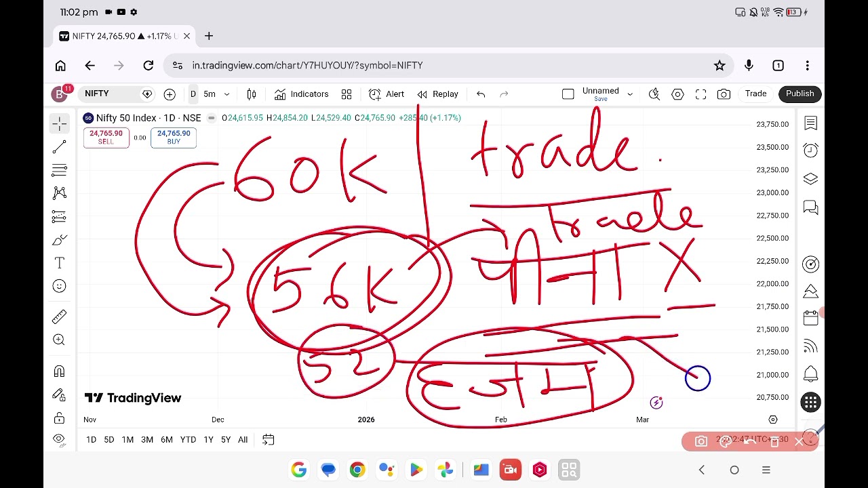
Task: Open the chat panel
Action: 810,207
